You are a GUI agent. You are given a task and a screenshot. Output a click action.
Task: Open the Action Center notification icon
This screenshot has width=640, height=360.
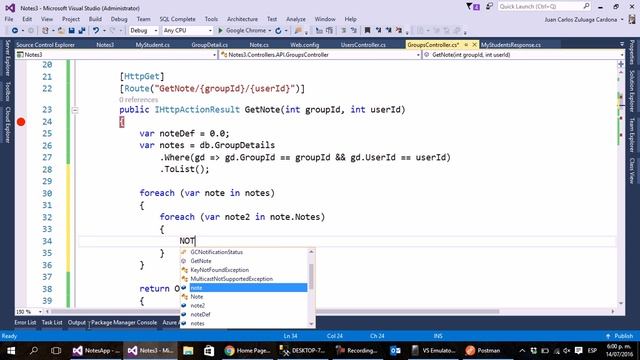point(578,351)
